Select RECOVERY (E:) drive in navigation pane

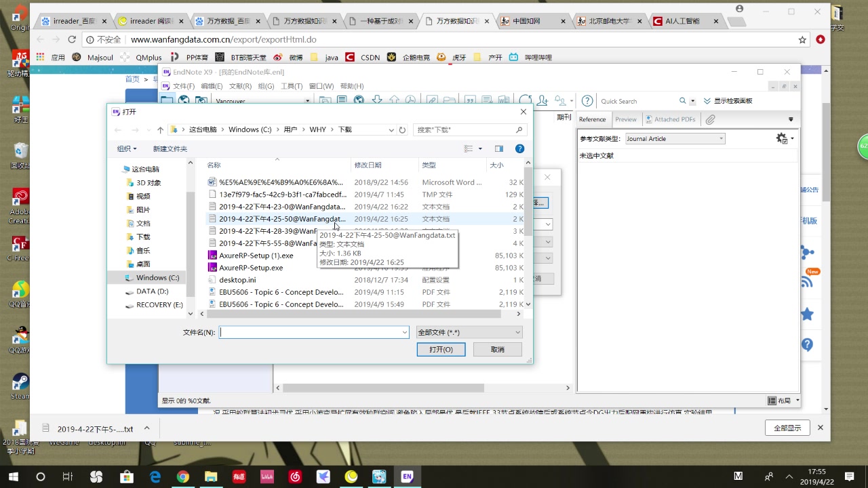[x=159, y=305]
